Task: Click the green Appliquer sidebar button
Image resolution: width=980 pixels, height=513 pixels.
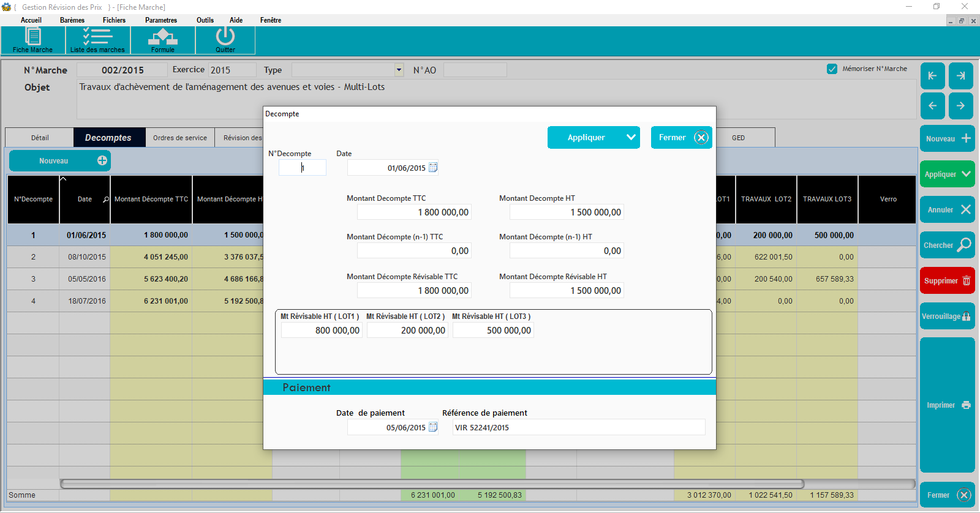Action: point(947,174)
